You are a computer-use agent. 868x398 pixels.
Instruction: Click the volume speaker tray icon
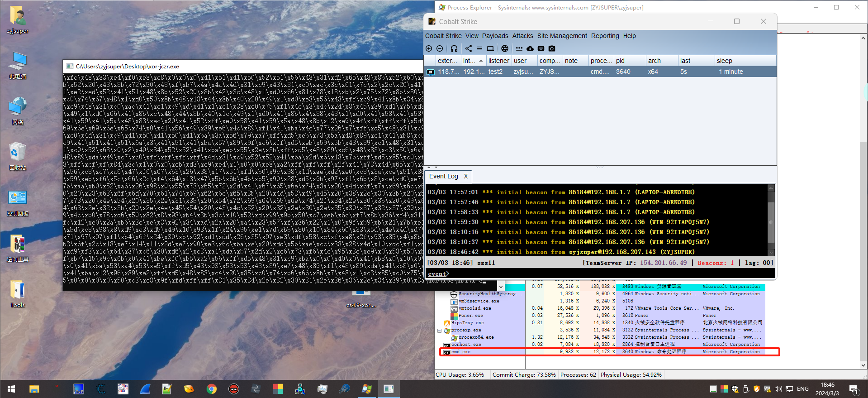[x=778, y=389]
